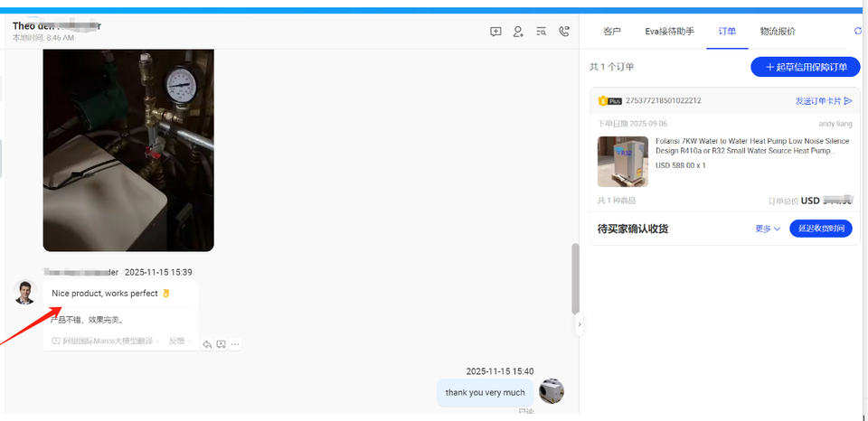Click the 本地时间: 8:46 AM label
This screenshot has width=868, height=421.
click(x=43, y=38)
